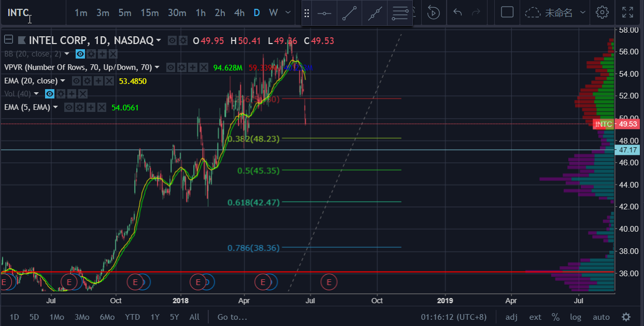Screen dimensions: 644x326
Task: Hide the EMA (5, EMA) indicator
Action: (69, 107)
